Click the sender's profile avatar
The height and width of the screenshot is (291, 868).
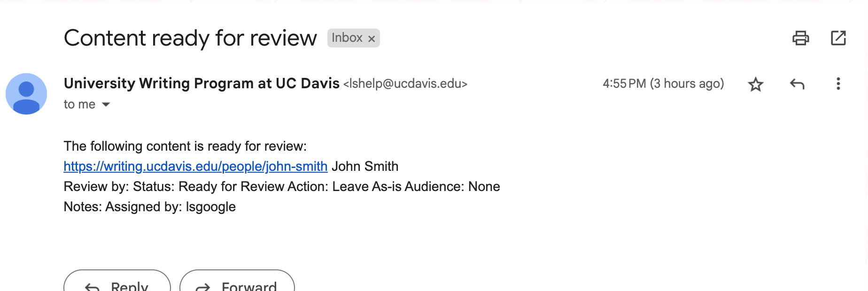(x=26, y=94)
